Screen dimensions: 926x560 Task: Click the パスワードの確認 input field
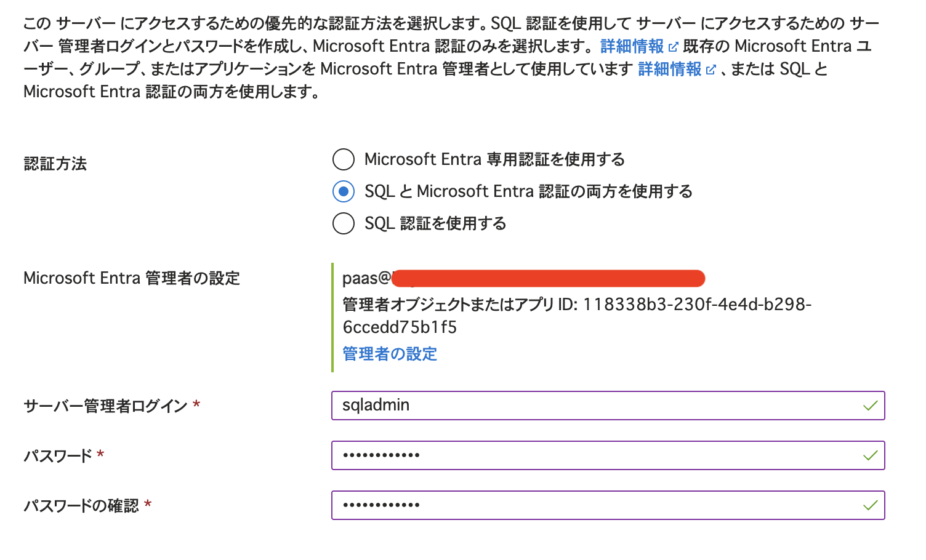click(608, 505)
